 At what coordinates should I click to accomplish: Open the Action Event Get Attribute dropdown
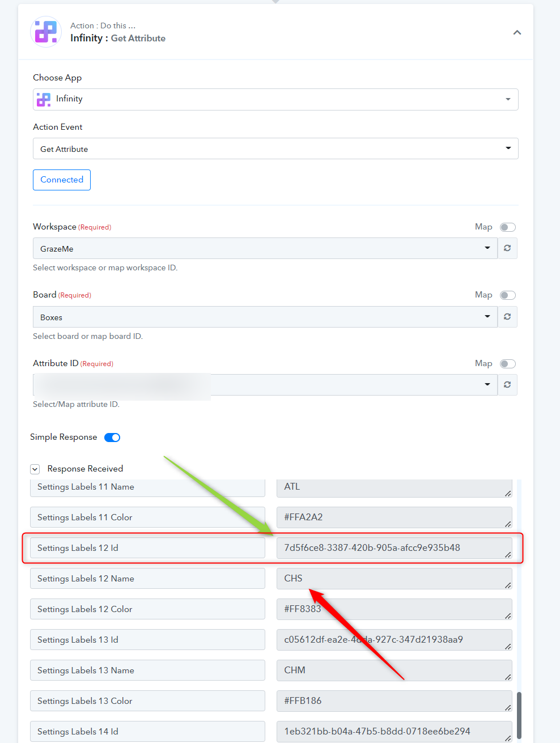275,148
